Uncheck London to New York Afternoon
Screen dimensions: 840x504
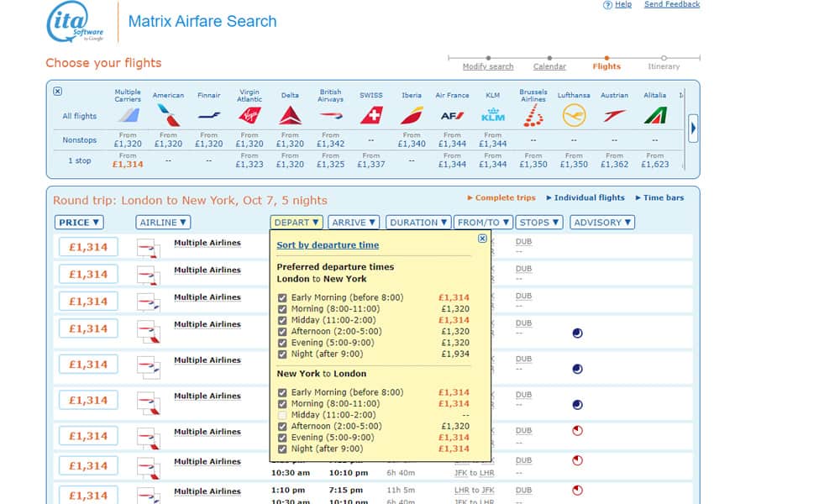pos(282,332)
